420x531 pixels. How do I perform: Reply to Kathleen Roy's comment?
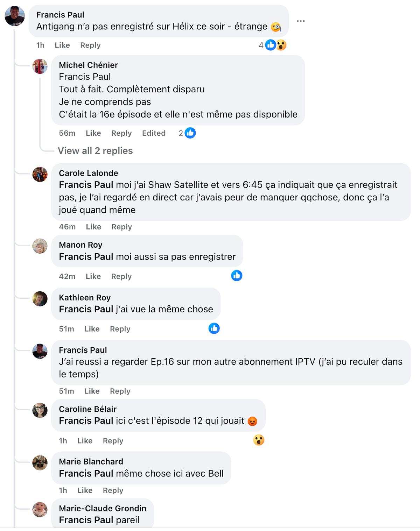(x=119, y=329)
